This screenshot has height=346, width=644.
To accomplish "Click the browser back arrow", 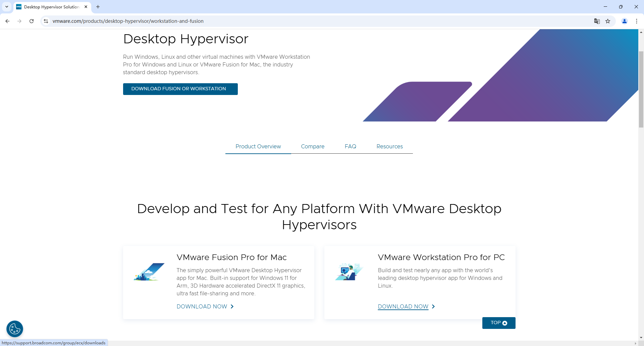I will pos(7,21).
